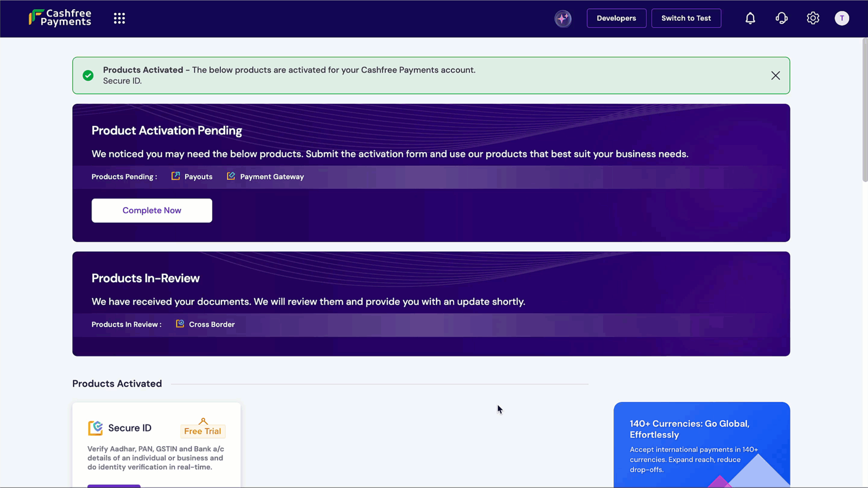Click the Developers button
This screenshot has width=868, height=488.
(x=616, y=19)
